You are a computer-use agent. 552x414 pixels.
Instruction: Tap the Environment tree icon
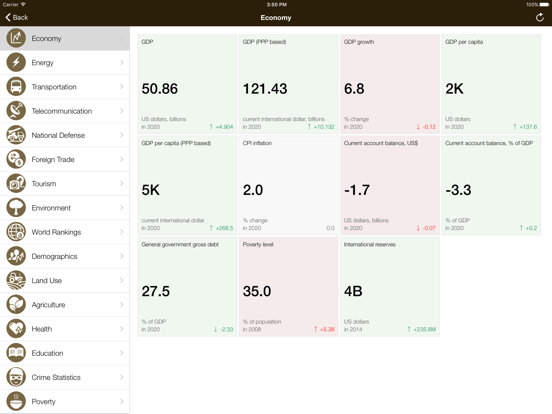16,208
